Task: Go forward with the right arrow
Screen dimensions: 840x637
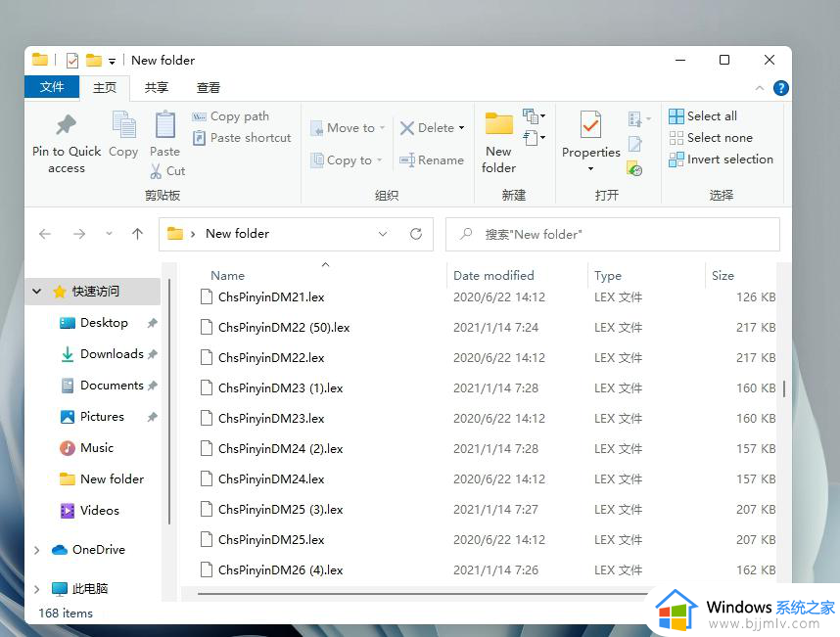Action: [x=79, y=234]
